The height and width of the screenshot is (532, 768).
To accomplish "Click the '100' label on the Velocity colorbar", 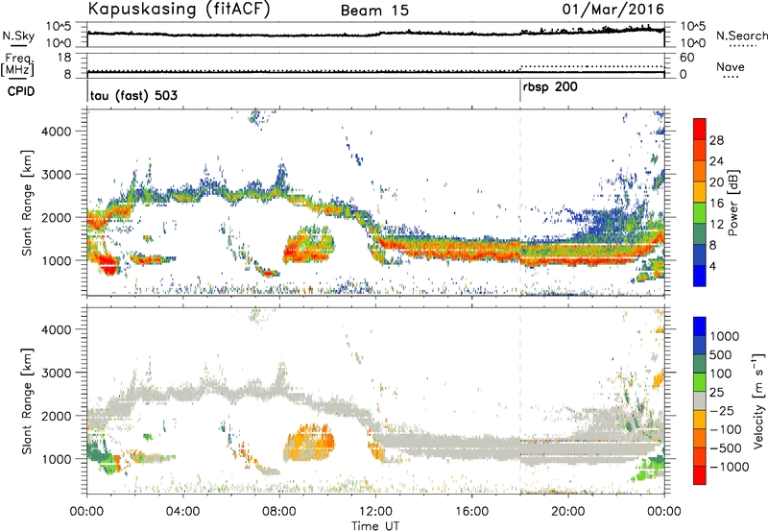I will click(x=721, y=374).
